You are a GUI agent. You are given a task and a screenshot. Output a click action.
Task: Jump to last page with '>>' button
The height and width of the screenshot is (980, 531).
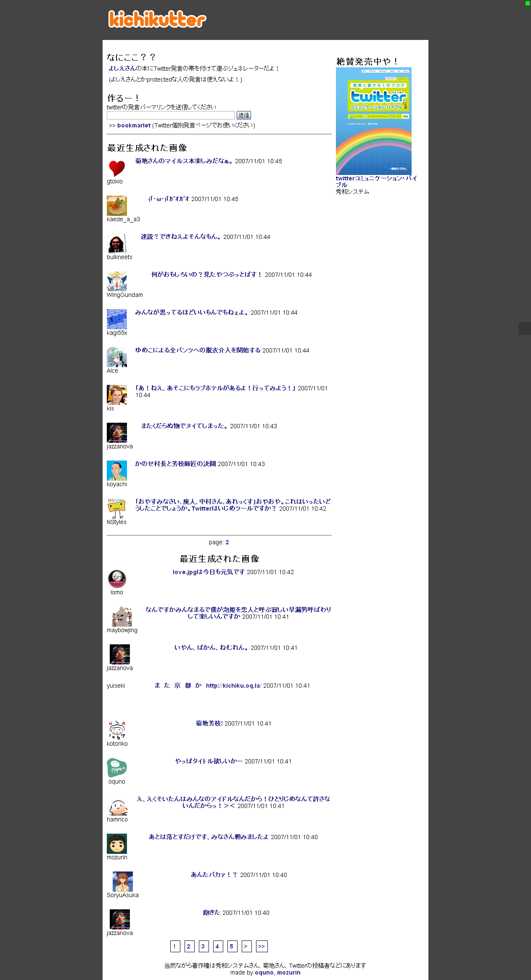coord(262,946)
